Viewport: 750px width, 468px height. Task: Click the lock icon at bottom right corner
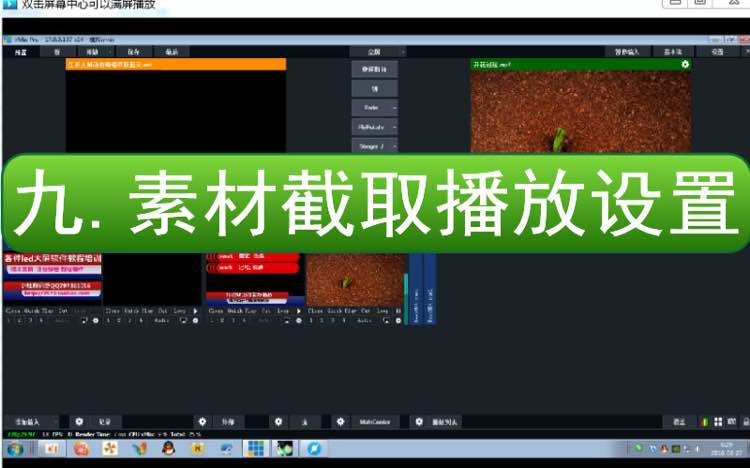click(x=745, y=422)
